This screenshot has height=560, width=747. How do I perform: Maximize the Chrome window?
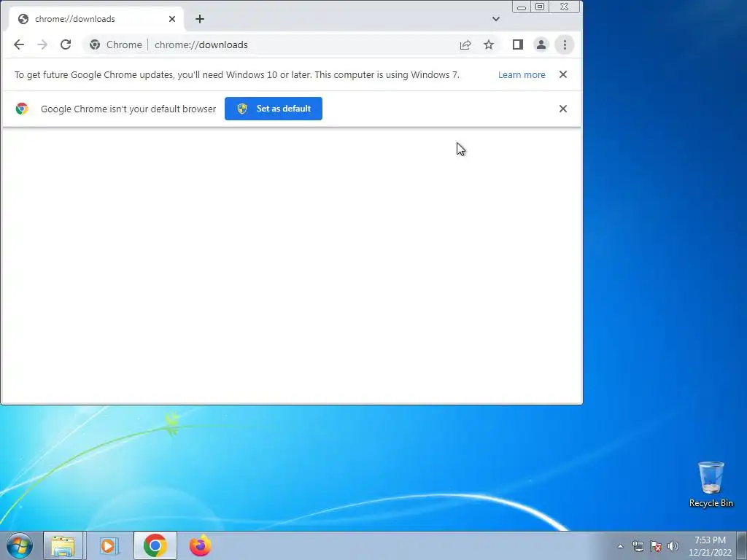tap(540, 7)
